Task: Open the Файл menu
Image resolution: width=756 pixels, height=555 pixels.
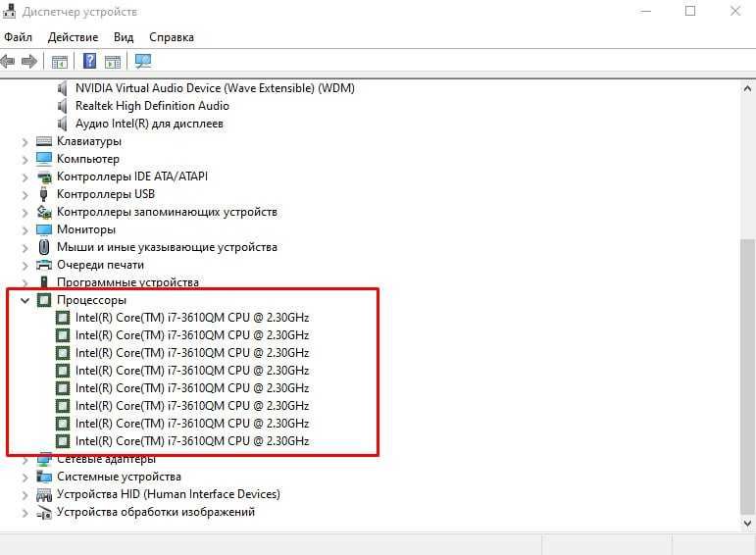Action: click(x=18, y=37)
